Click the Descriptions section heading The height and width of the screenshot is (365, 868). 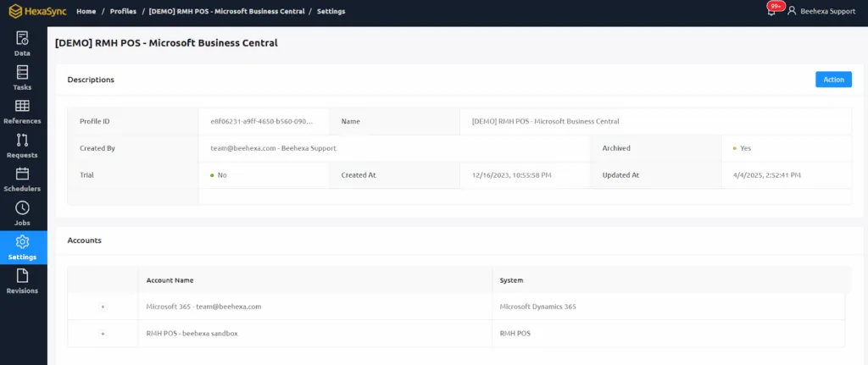91,80
